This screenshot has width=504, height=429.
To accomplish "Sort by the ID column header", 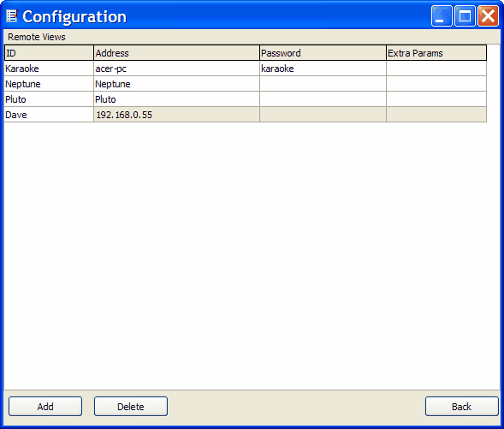I will pyautogui.click(x=49, y=53).
